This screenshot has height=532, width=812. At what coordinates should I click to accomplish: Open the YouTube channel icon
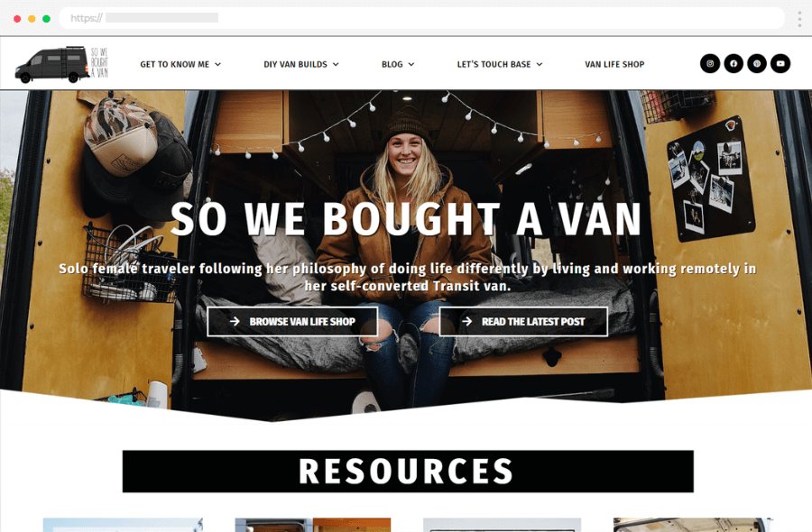(780, 64)
